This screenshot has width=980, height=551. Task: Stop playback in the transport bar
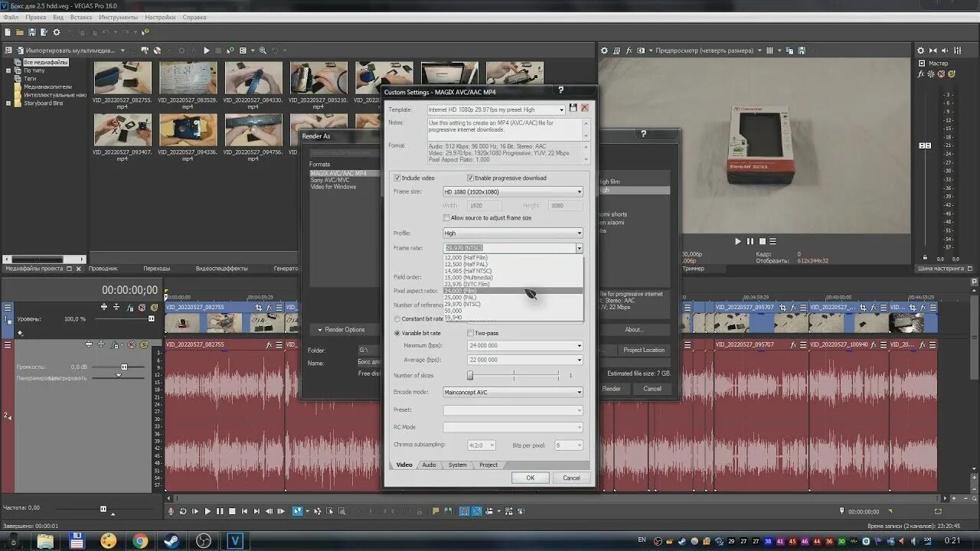point(232,511)
